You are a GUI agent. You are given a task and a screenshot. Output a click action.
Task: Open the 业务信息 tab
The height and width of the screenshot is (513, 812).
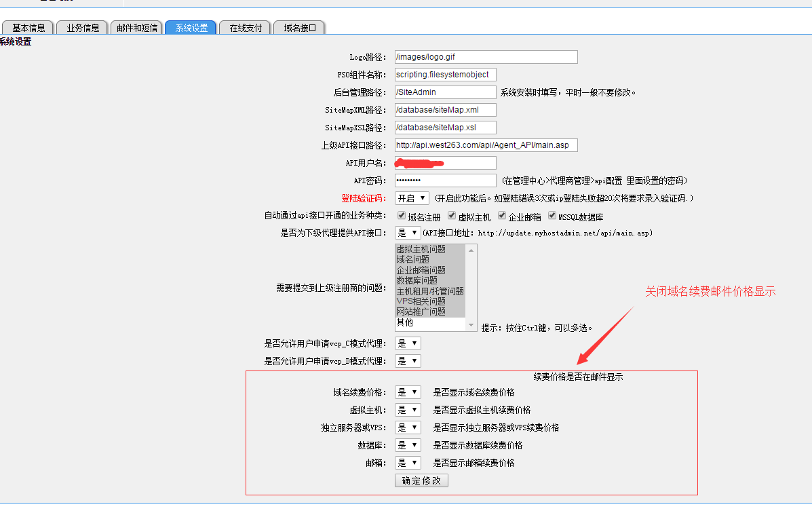pyautogui.click(x=83, y=28)
